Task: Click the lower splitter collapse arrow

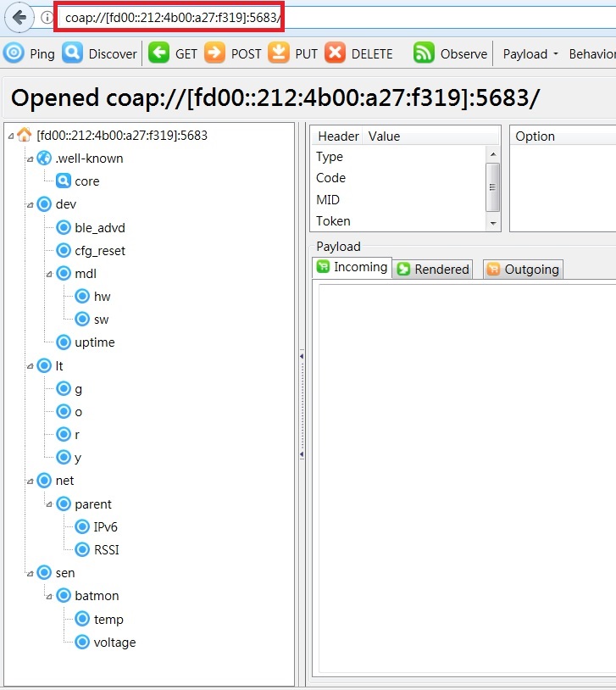Action: point(302,454)
